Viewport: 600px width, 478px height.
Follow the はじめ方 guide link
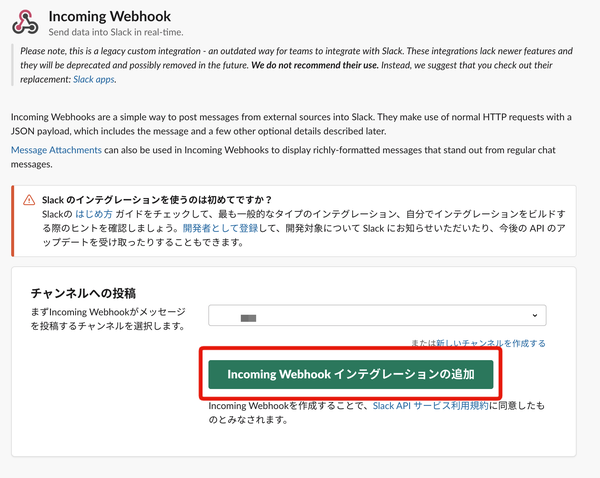94,214
